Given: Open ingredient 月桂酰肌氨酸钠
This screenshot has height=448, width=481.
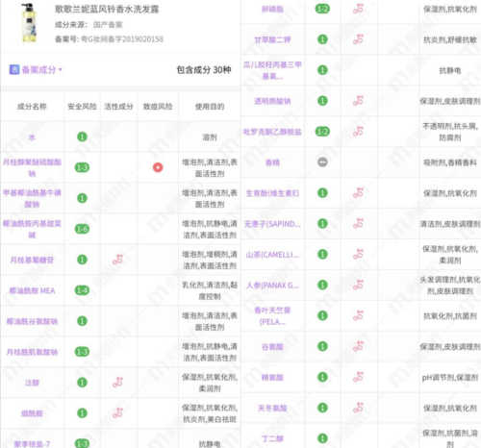Looking at the screenshot, I should 32,352.
